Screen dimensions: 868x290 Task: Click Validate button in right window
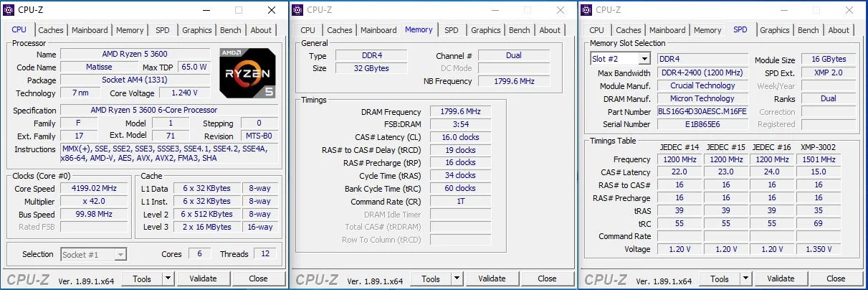[781, 279]
